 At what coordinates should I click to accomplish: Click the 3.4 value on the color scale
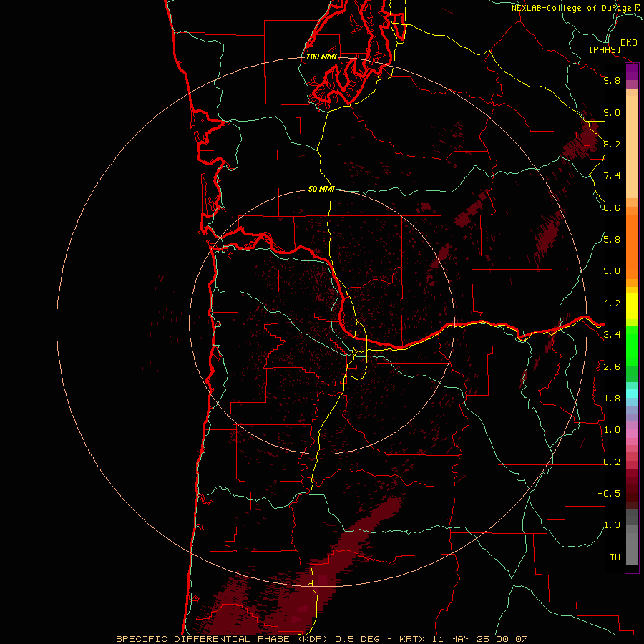tap(612, 335)
